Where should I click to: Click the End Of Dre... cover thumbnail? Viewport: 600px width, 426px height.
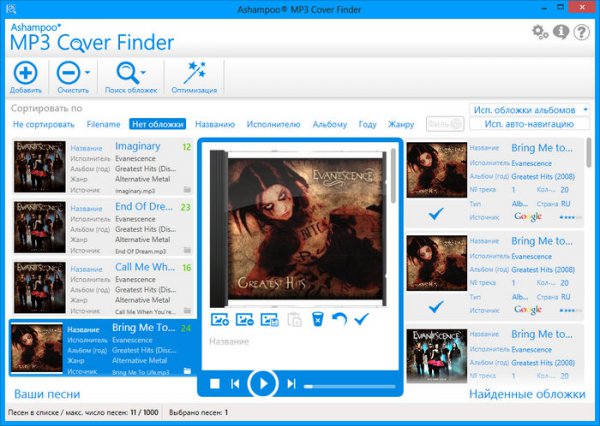(40, 227)
